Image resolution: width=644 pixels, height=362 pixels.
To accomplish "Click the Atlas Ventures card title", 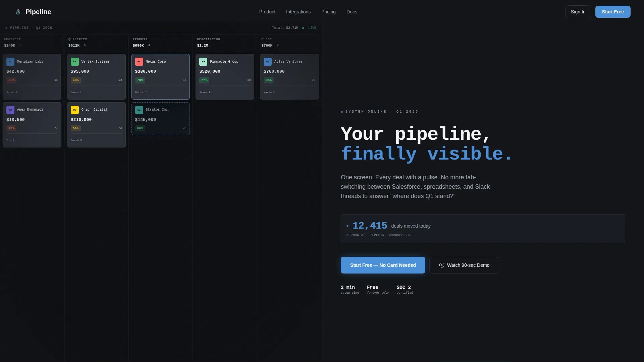I will tap(288, 62).
